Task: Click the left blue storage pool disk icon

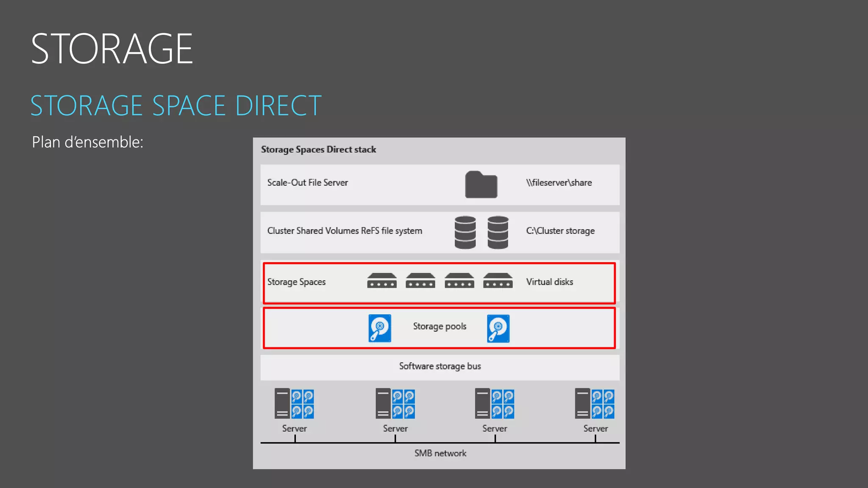Action: pyautogui.click(x=380, y=328)
